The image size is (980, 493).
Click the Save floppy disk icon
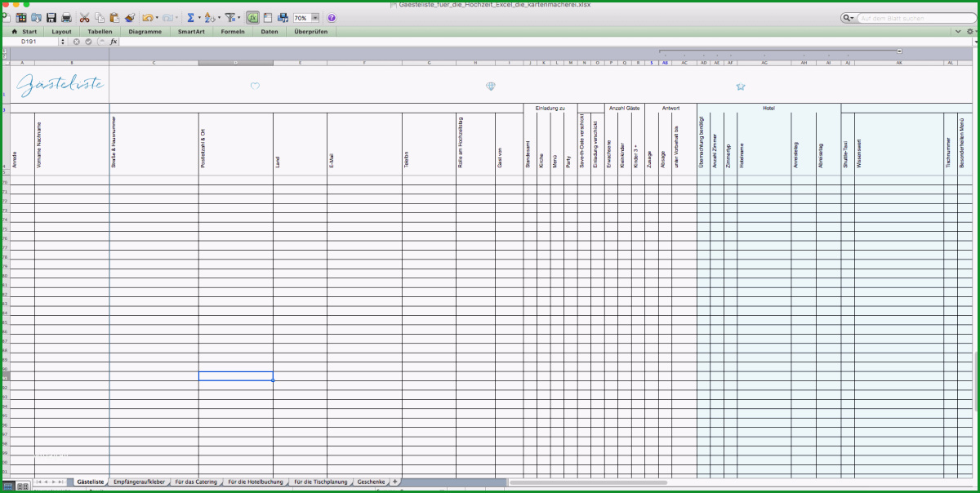tap(51, 17)
